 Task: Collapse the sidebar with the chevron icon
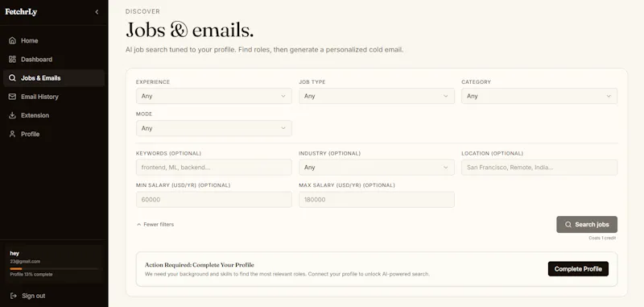pyautogui.click(x=97, y=12)
